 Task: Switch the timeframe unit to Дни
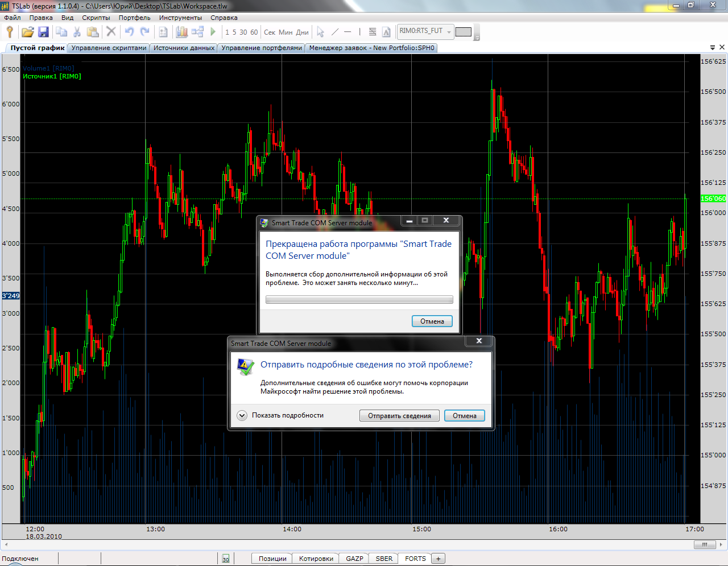[x=302, y=32]
